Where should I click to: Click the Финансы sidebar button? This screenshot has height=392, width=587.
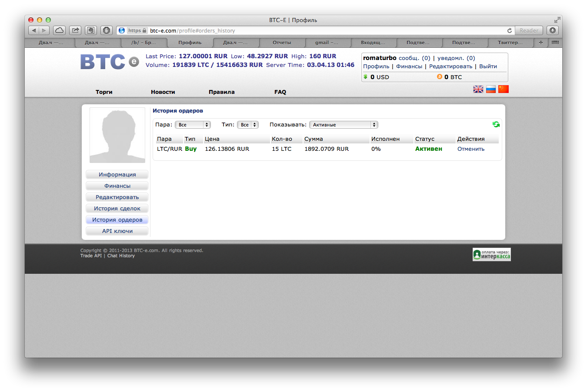[117, 186]
